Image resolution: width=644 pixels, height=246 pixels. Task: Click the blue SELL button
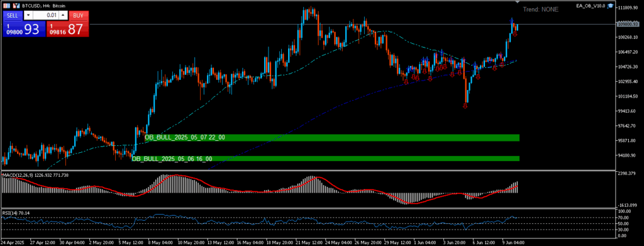(x=13, y=16)
